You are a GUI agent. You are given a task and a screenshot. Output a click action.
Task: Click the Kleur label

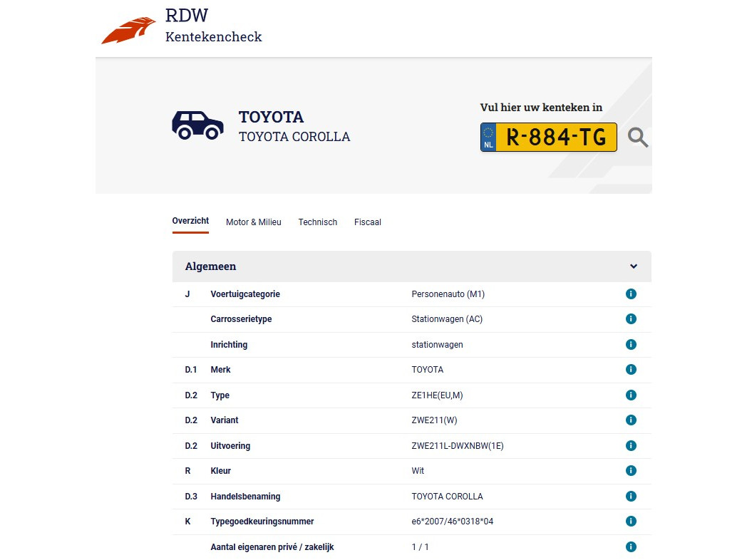coord(220,470)
